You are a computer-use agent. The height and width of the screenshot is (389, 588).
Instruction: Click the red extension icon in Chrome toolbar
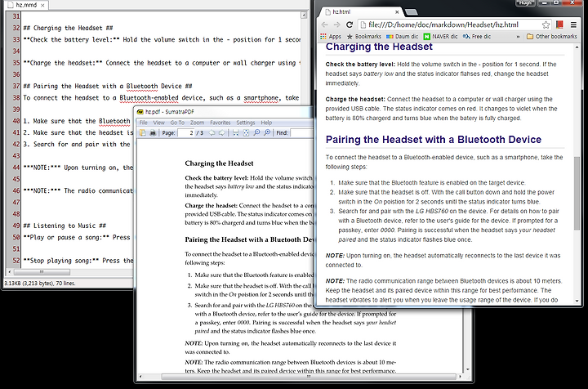coord(559,25)
